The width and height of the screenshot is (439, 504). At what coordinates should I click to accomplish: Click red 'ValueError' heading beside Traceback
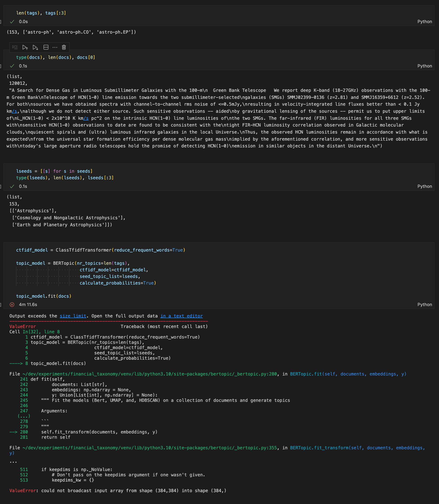[x=22, y=326]
